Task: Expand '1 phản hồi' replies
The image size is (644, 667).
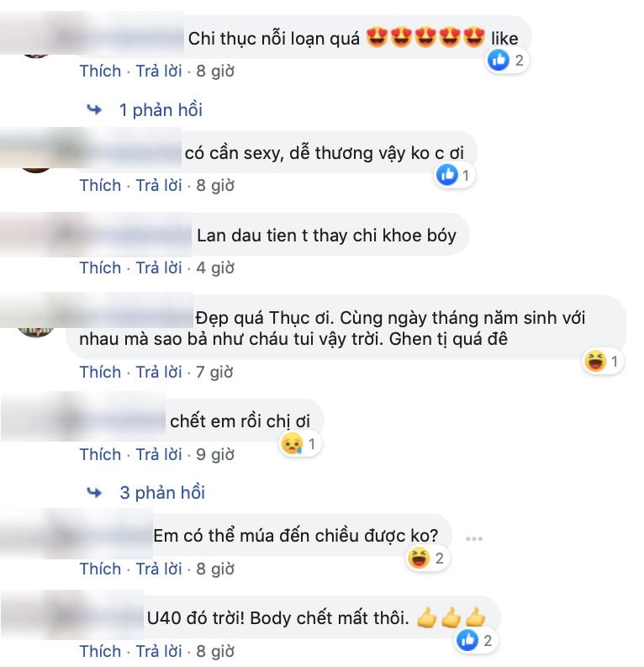Action: [x=161, y=109]
